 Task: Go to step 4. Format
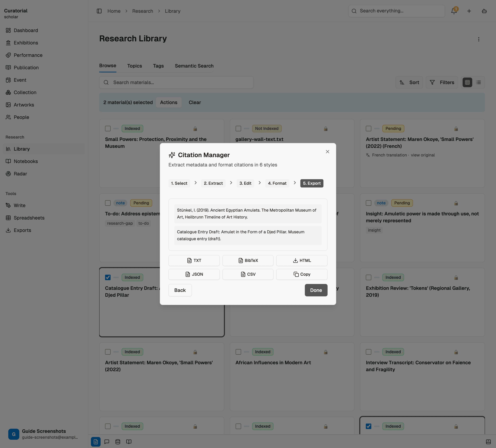tap(277, 183)
